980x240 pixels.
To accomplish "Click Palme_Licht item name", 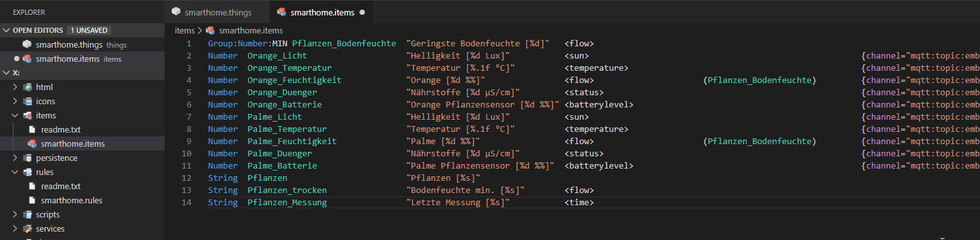I will pyautogui.click(x=274, y=117).
